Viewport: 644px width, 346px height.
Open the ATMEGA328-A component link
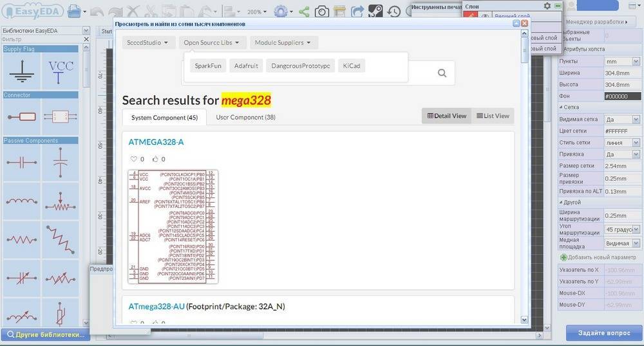(156, 142)
